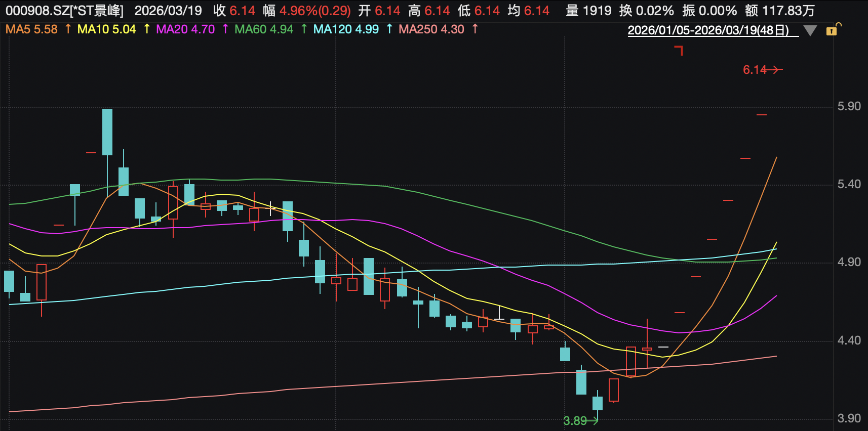The image size is (868, 431).
Task: Click the red corner bracket mark above the chart
Action: (x=679, y=50)
